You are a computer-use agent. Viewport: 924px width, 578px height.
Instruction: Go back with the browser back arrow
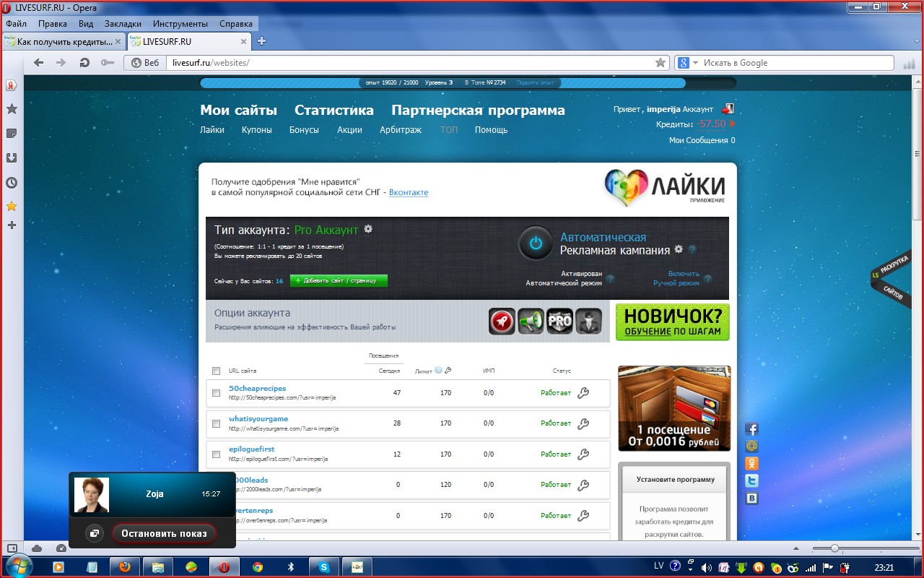pyautogui.click(x=39, y=63)
